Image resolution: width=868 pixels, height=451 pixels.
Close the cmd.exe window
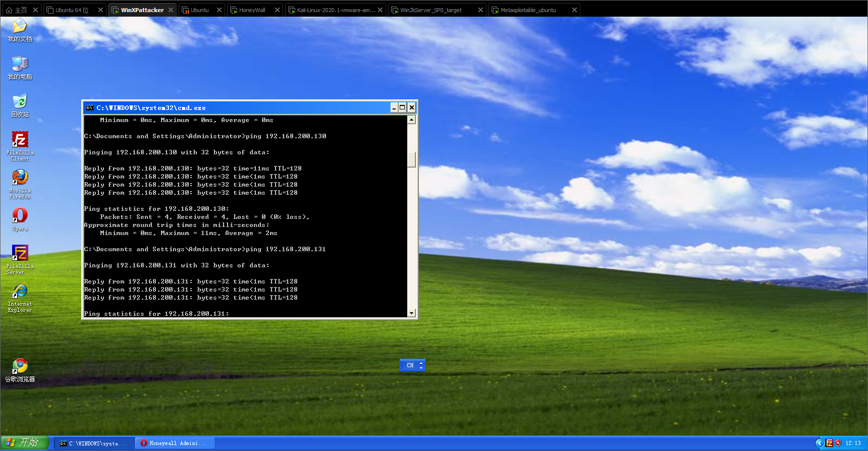(x=412, y=107)
